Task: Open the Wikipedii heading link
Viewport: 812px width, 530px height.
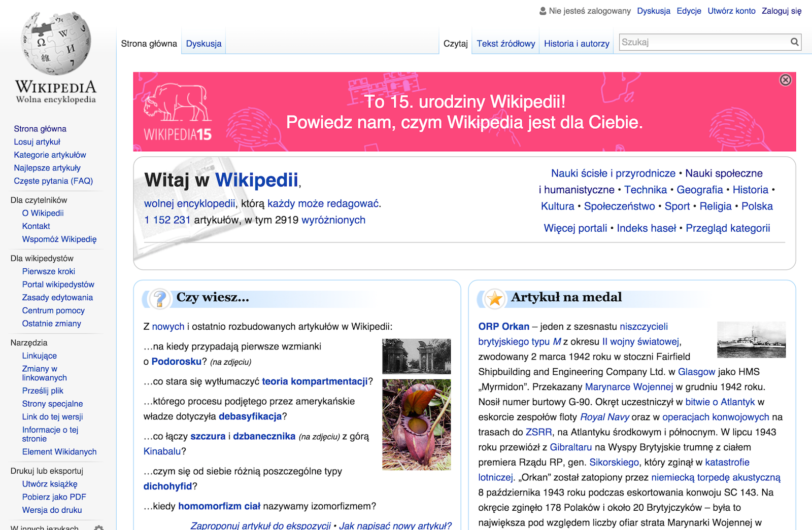Action: tap(257, 180)
